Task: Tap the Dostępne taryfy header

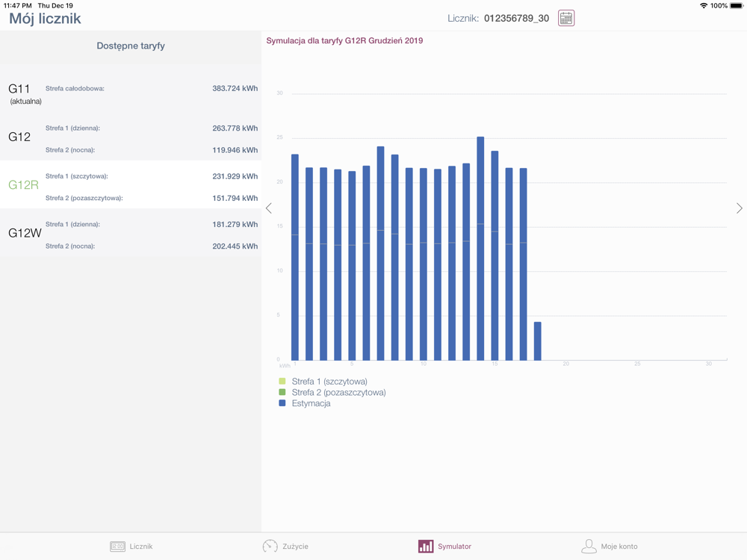Action: (131, 46)
